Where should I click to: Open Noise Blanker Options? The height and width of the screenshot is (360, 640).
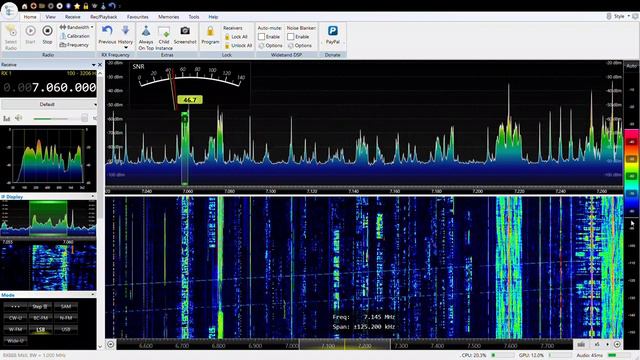pos(300,45)
